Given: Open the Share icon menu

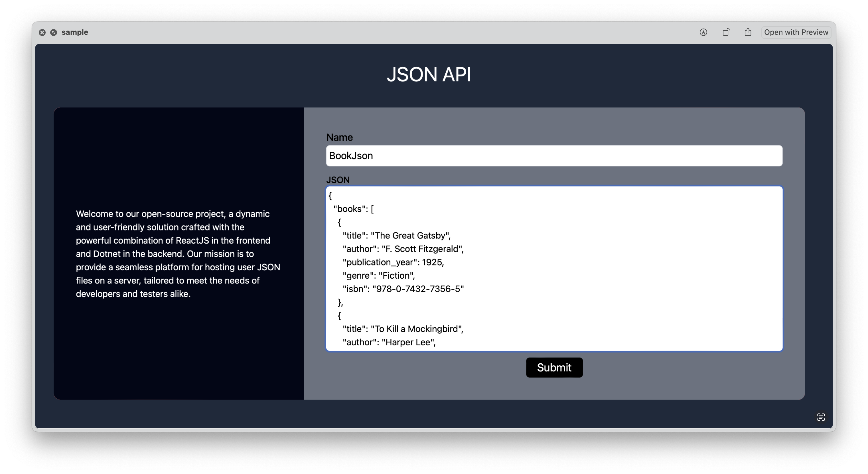Looking at the screenshot, I should pyautogui.click(x=748, y=32).
